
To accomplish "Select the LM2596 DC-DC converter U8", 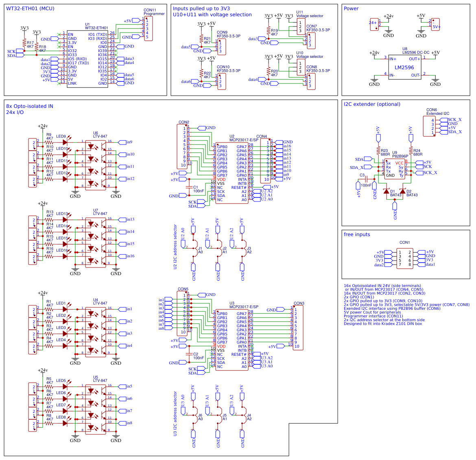I will coord(405,67).
